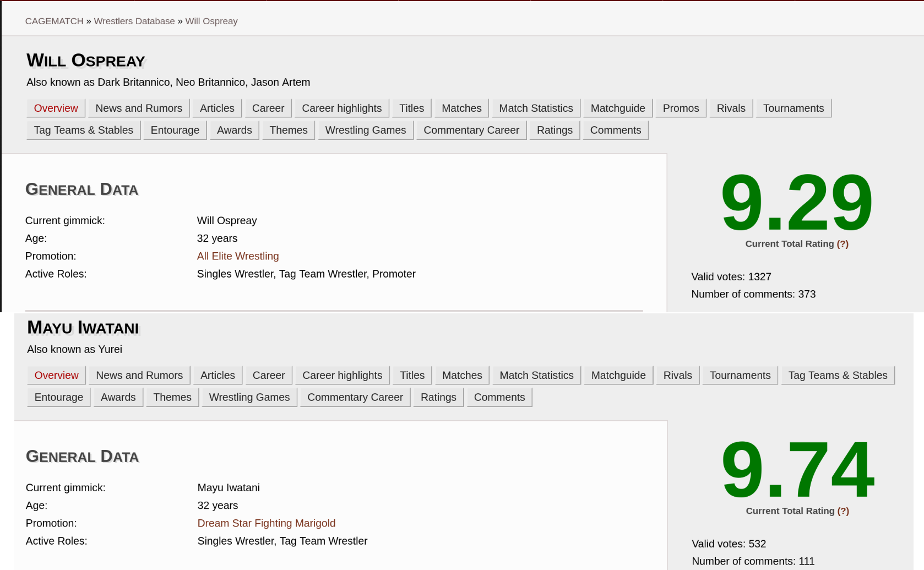Follow the Dream Star Fighting Marigold link
The image size is (924, 570).
[x=267, y=523]
